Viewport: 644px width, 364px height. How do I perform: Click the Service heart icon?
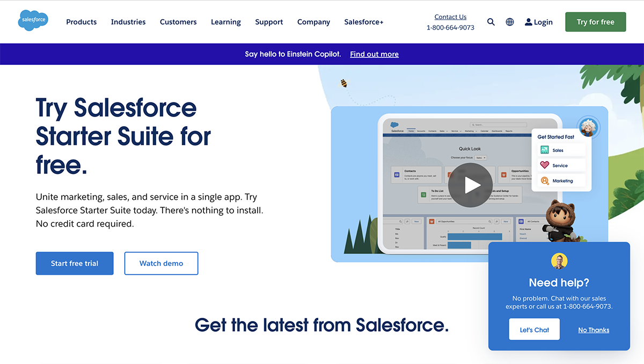coord(545,165)
